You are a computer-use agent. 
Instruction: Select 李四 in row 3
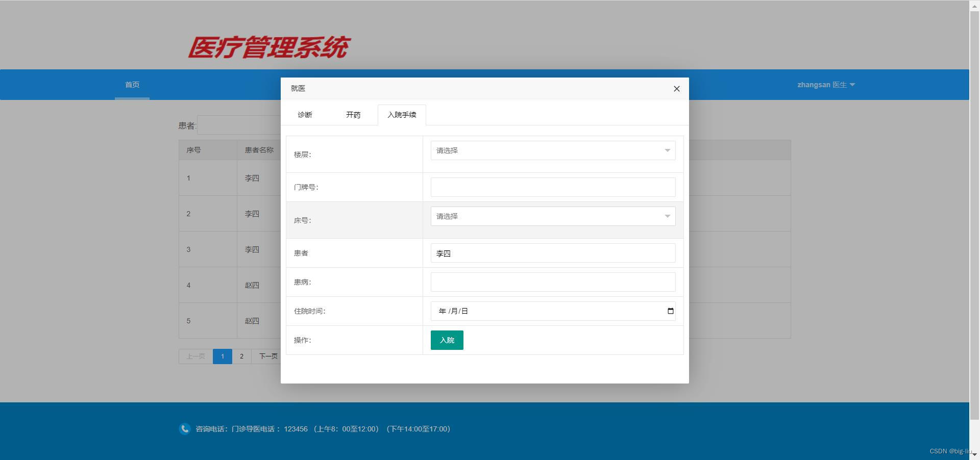(252, 249)
